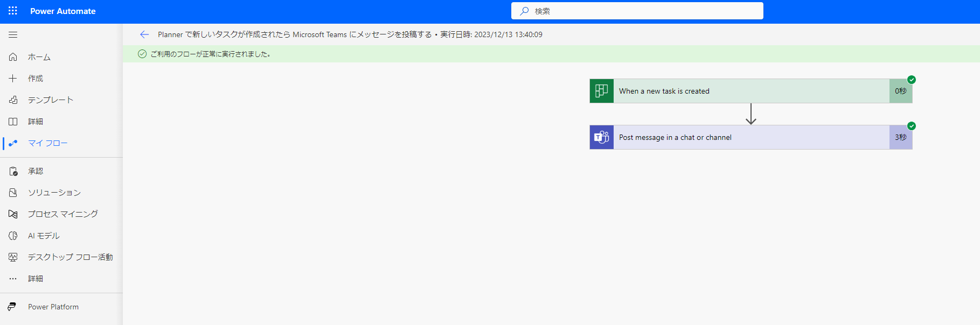Click the success checkmark in the green banner
This screenshot has width=980, height=325.
tap(142, 54)
